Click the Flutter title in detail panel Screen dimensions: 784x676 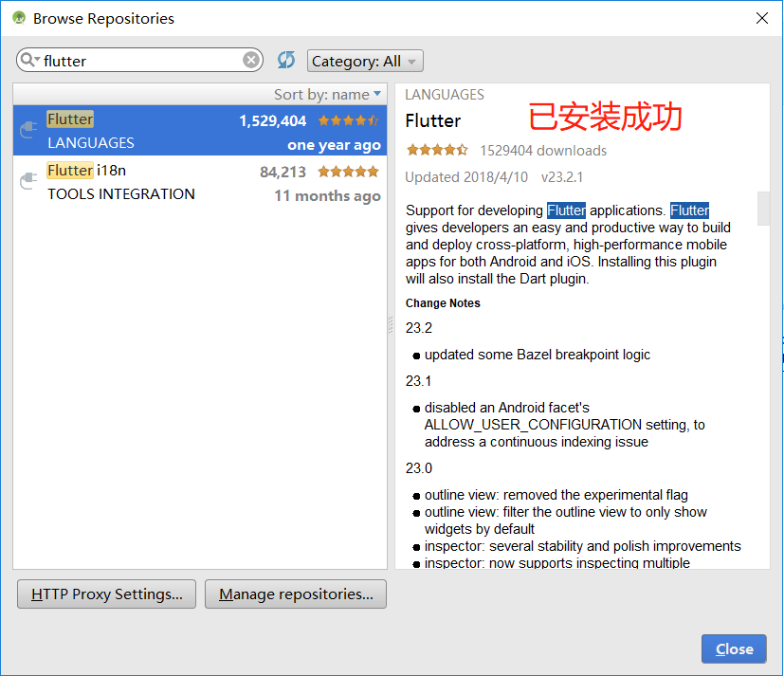(433, 120)
